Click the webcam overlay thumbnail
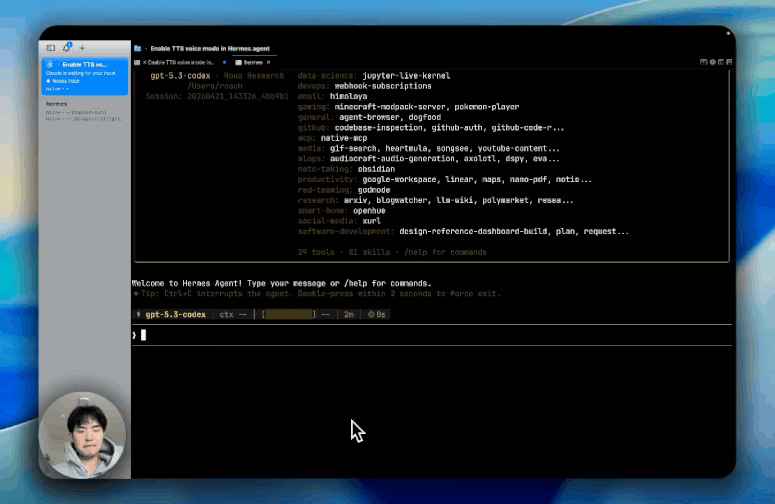The image size is (775, 504). pyautogui.click(x=82, y=435)
